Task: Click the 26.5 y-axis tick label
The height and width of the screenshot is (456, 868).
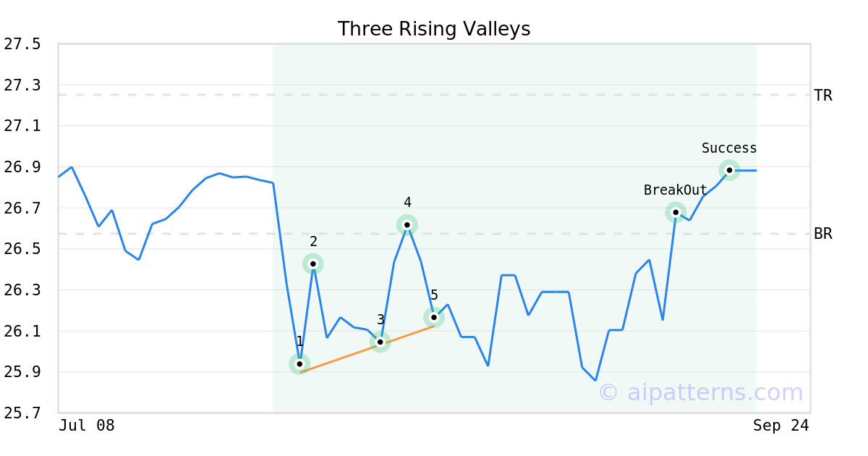Action: click(22, 249)
